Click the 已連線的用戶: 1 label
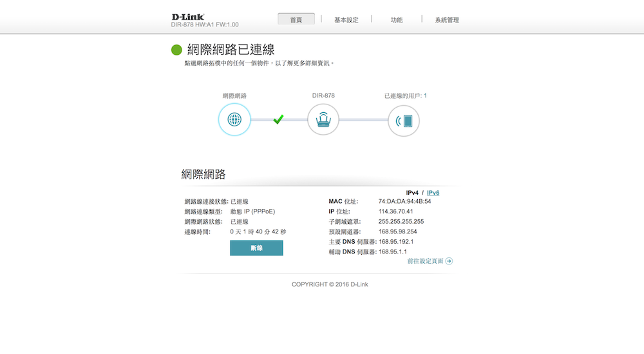644x354 pixels. 405,95
